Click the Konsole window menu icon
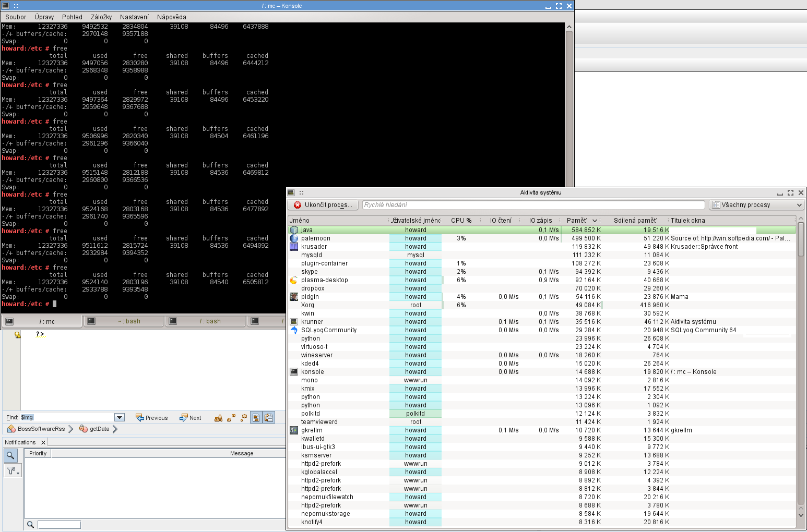Screen dimensions: 807x532 [6, 6]
